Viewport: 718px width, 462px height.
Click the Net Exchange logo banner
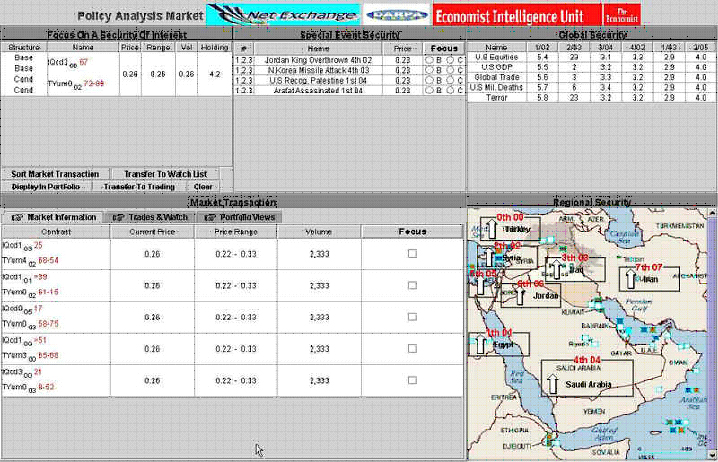click(x=282, y=15)
